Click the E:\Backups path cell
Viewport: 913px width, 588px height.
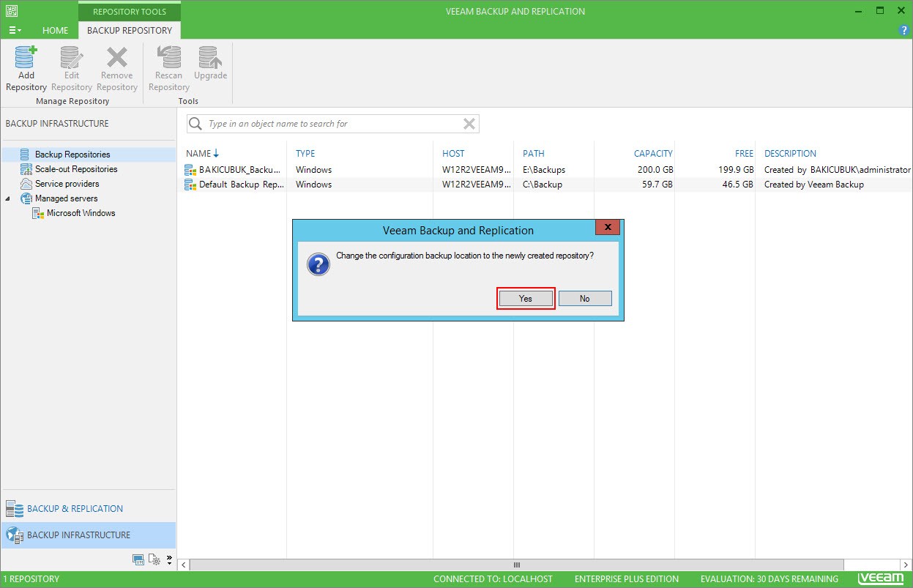(x=544, y=170)
